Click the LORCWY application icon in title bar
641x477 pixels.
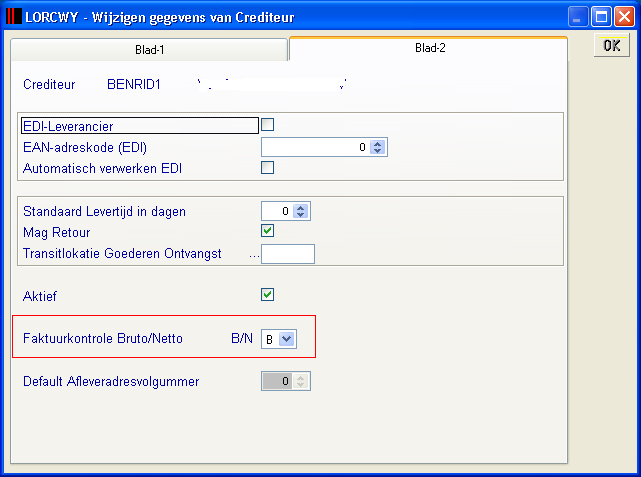pos(14,17)
